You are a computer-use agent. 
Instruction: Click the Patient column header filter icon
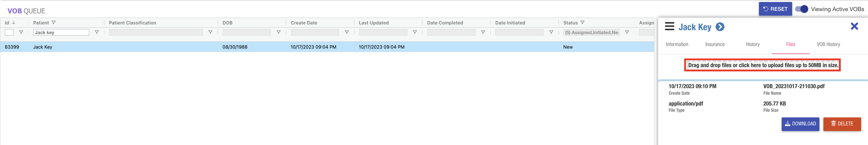(x=54, y=22)
